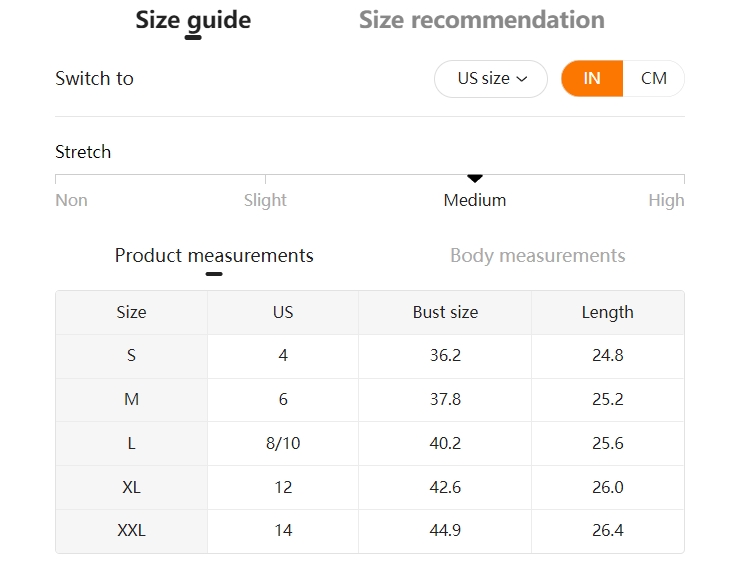
Task: Open the US size dropdown
Action: 491,78
